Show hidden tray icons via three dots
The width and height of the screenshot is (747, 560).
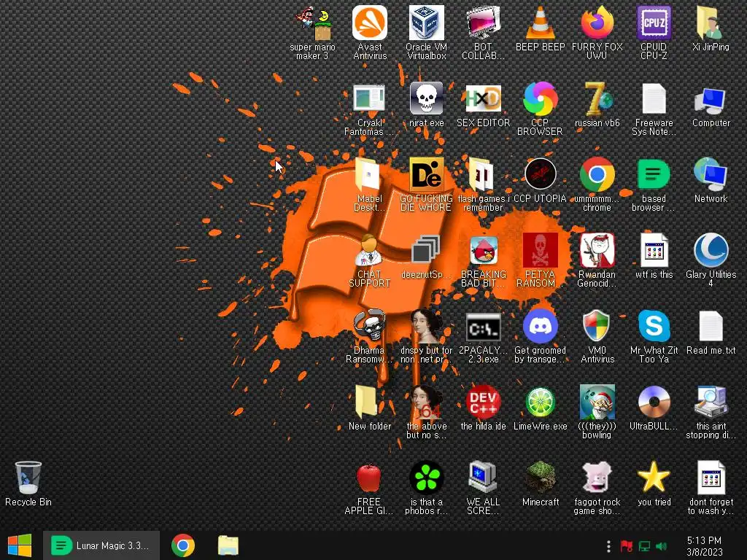[x=608, y=546]
